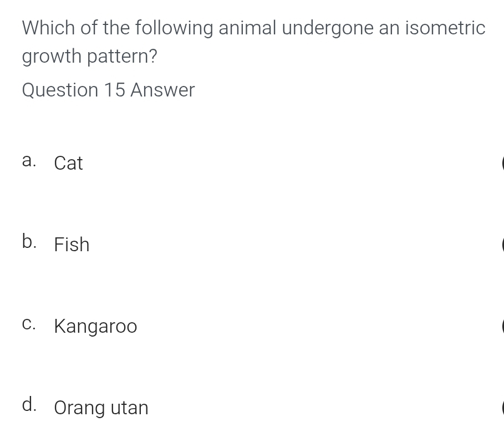Choose the answer labeled Fish
The image size is (504, 437).
pyautogui.click(x=72, y=245)
